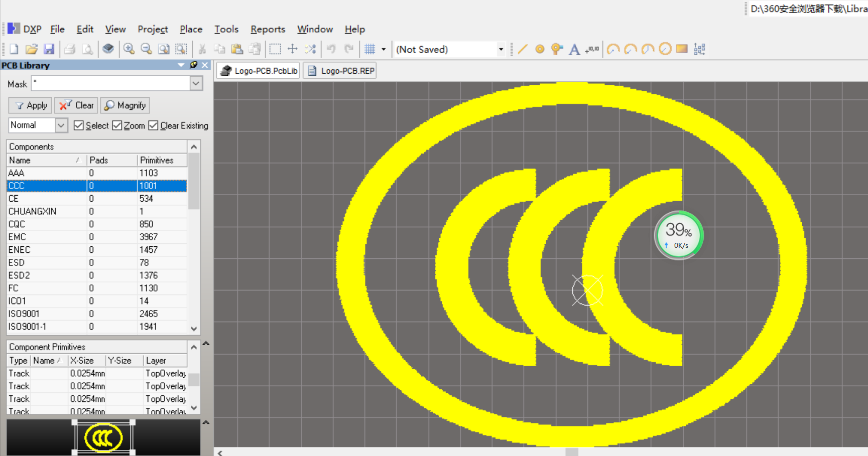The width and height of the screenshot is (868, 456).
Task: Open the Reports menu
Action: tap(268, 29)
